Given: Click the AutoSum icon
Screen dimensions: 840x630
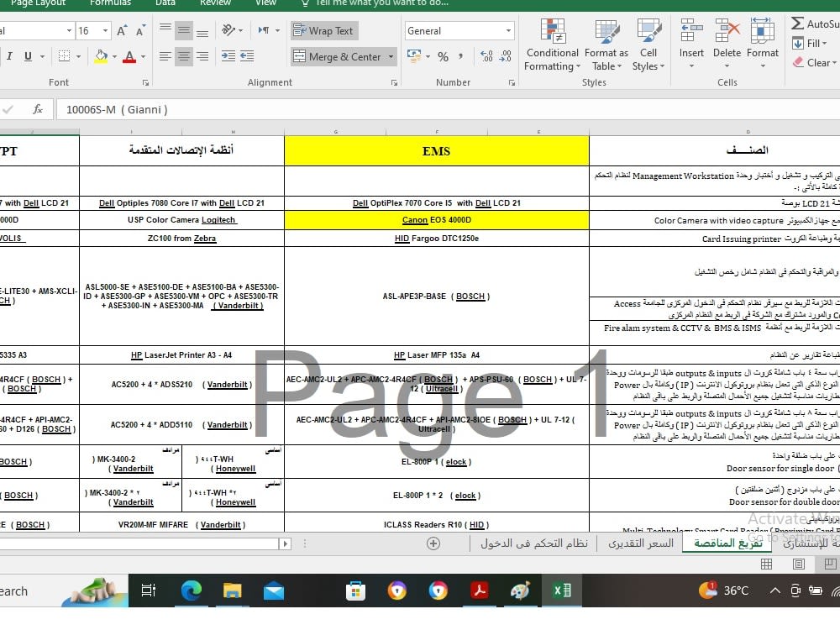Looking at the screenshot, I should click(799, 23).
